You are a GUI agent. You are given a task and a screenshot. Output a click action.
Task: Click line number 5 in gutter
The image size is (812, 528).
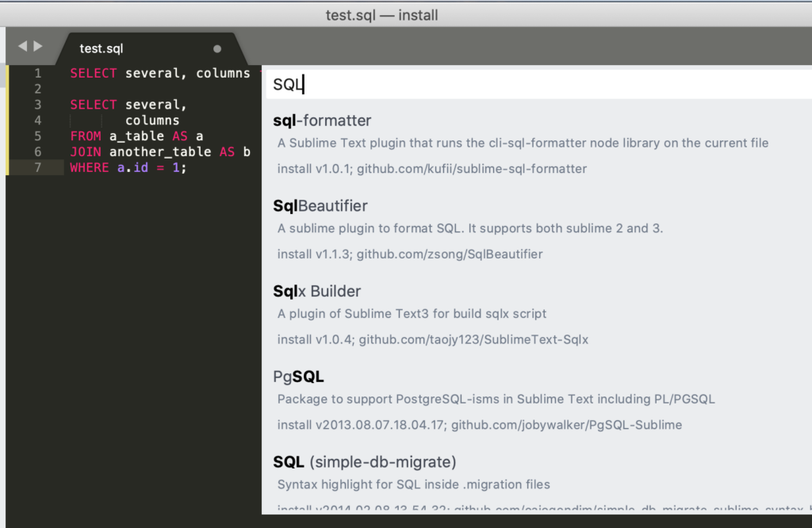[x=38, y=136]
